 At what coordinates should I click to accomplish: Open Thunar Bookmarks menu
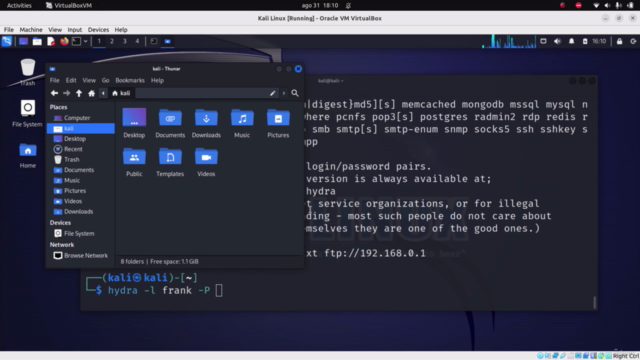point(130,80)
